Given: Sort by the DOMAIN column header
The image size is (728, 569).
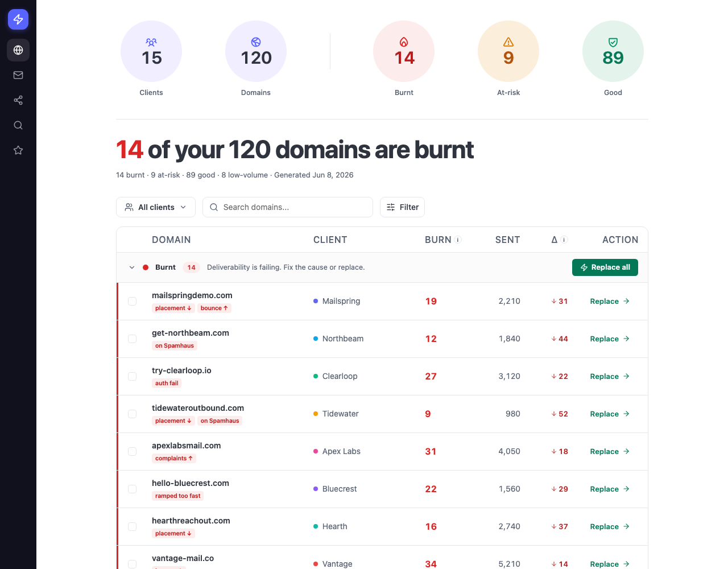Looking at the screenshot, I should [x=171, y=240].
